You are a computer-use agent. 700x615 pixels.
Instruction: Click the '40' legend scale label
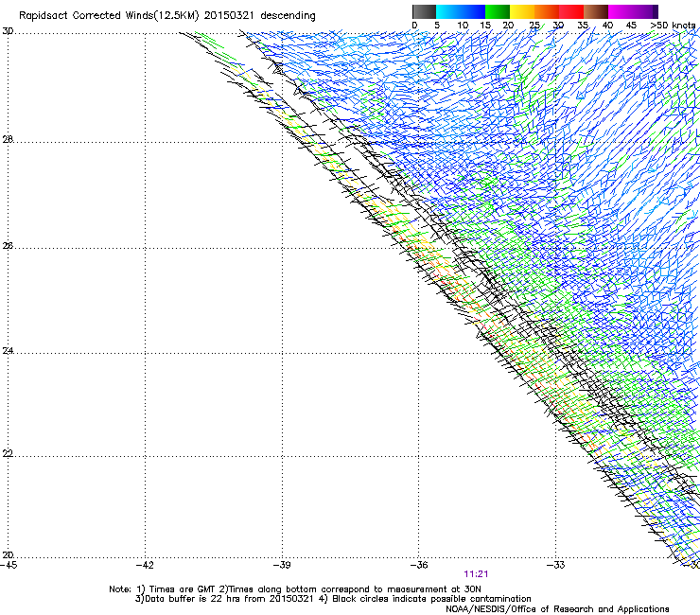607,26
